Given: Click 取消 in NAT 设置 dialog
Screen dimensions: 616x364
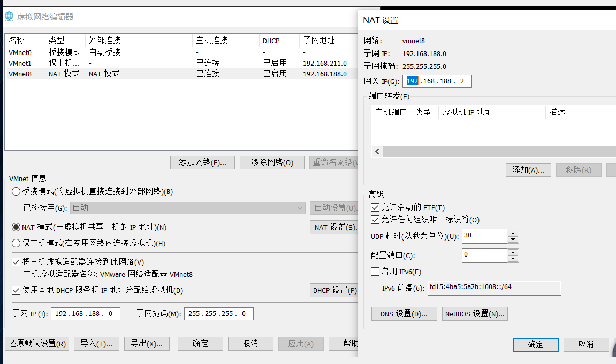Looking at the screenshot, I should click(x=586, y=345).
